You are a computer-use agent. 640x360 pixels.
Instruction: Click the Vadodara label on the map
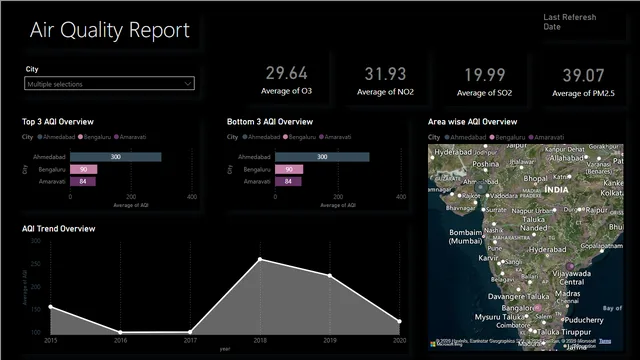[x=504, y=196]
